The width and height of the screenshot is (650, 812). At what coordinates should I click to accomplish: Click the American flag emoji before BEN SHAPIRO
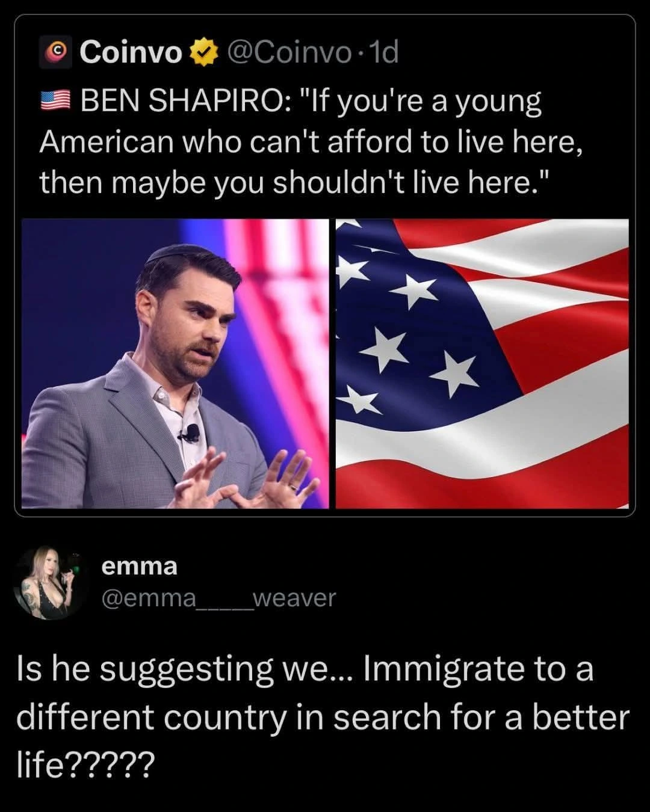55,102
